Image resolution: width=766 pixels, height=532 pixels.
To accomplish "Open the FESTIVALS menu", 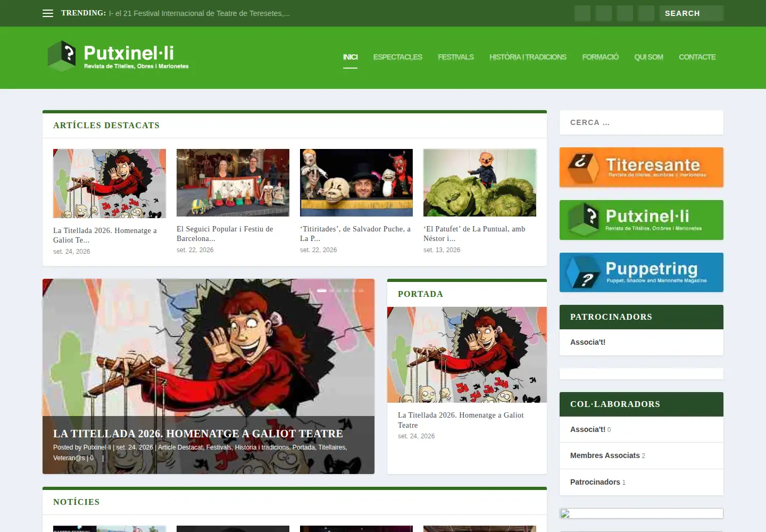I will click(456, 57).
